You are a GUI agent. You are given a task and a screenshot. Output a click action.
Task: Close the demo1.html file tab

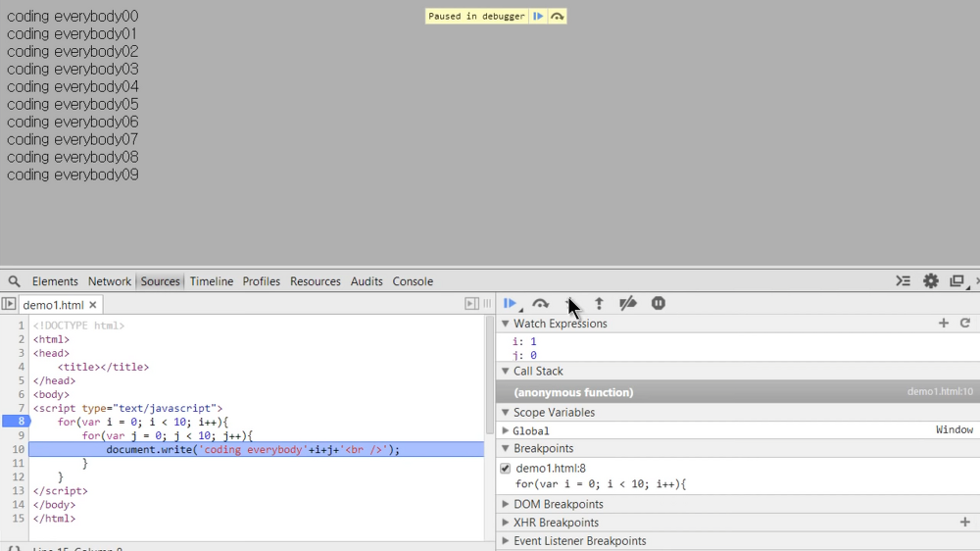click(x=92, y=305)
